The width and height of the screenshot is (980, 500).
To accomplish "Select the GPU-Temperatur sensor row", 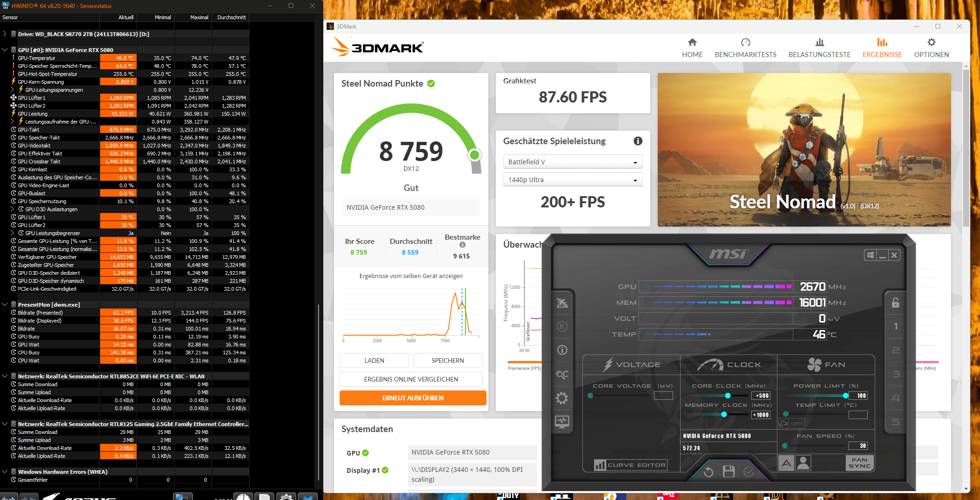I will (124, 58).
